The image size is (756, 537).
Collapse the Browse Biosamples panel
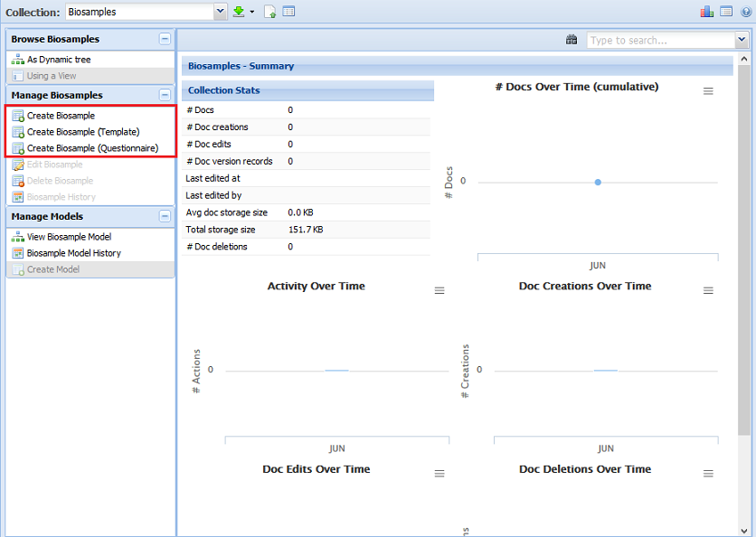click(x=164, y=39)
